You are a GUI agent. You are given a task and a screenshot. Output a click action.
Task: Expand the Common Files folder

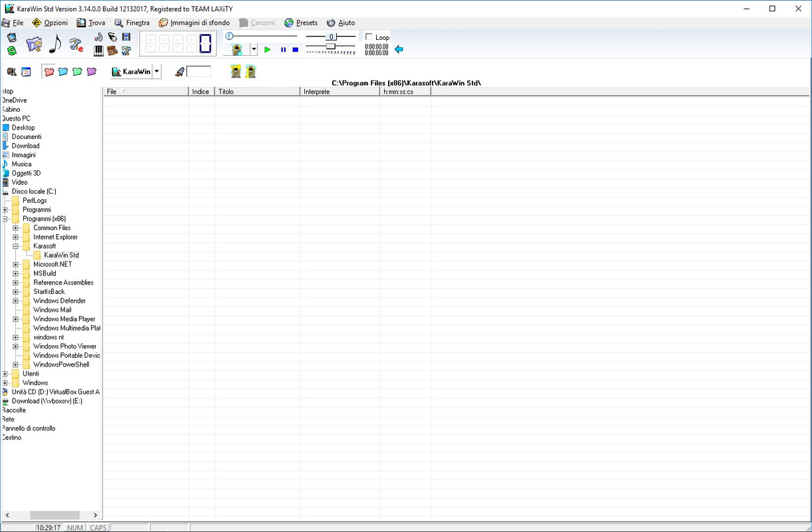(x=15, y=228)
